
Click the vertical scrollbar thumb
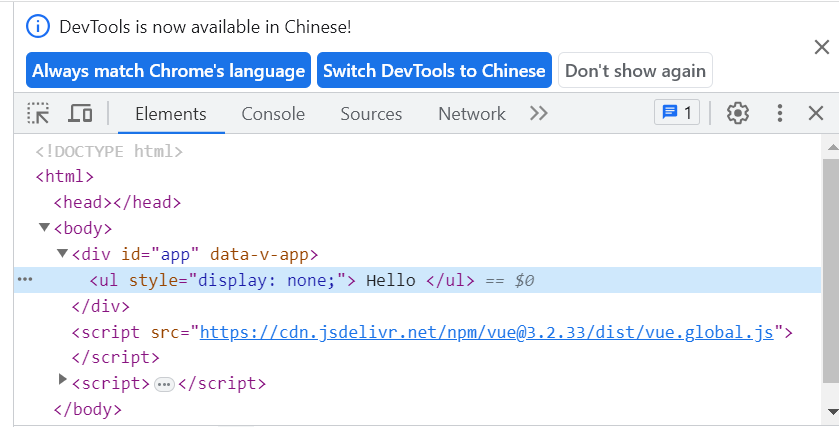(831, 271)
